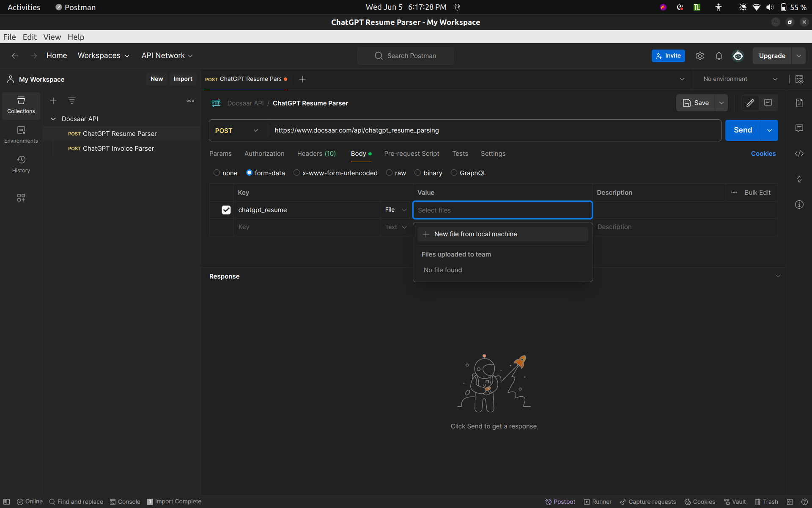Collapse the Docsaar API collection
Image resolution: width=812 pixels, height=508 pixels.
coord(53,119)
